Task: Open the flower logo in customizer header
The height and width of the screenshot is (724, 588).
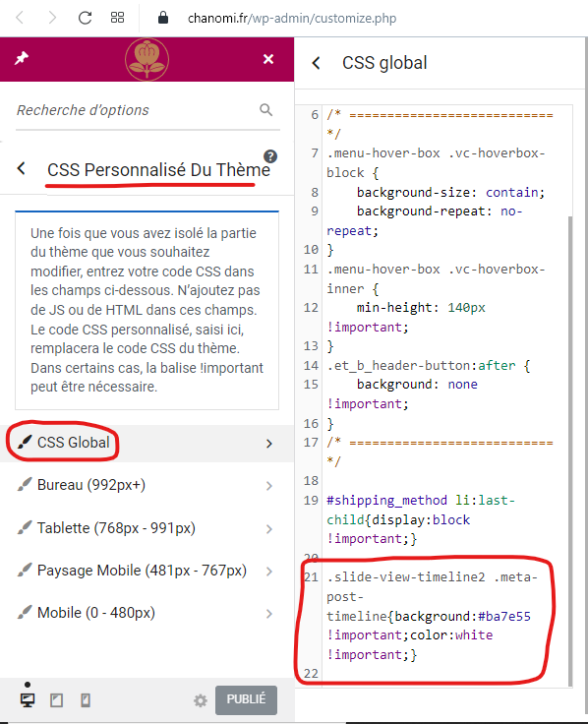Action: (x=147, y=60)
